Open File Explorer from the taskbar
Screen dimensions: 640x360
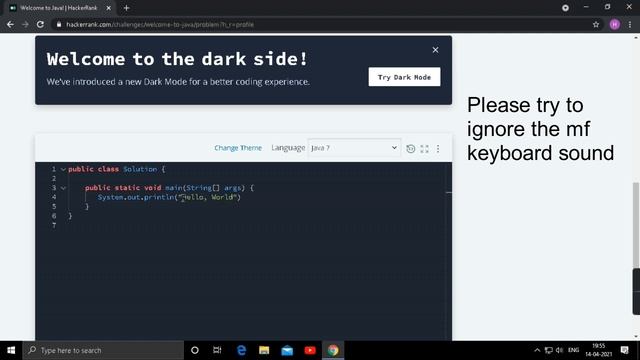tap(264, 350)
